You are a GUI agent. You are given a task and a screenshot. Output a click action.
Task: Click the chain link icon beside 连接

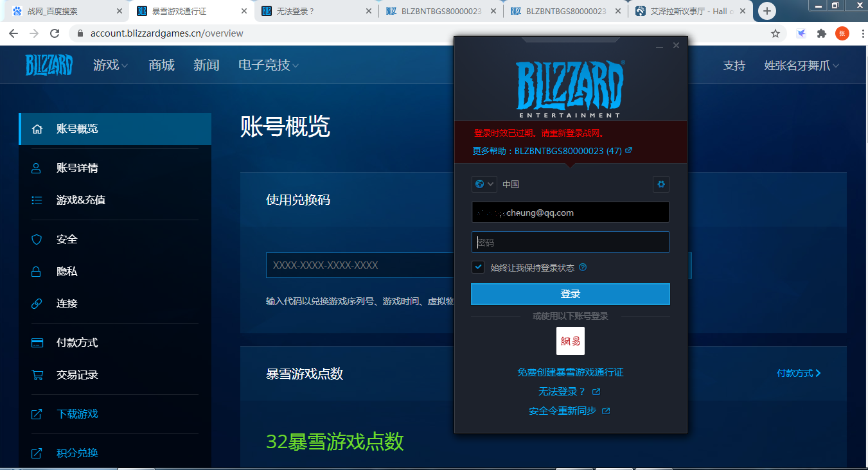click(x=37, y=304)
